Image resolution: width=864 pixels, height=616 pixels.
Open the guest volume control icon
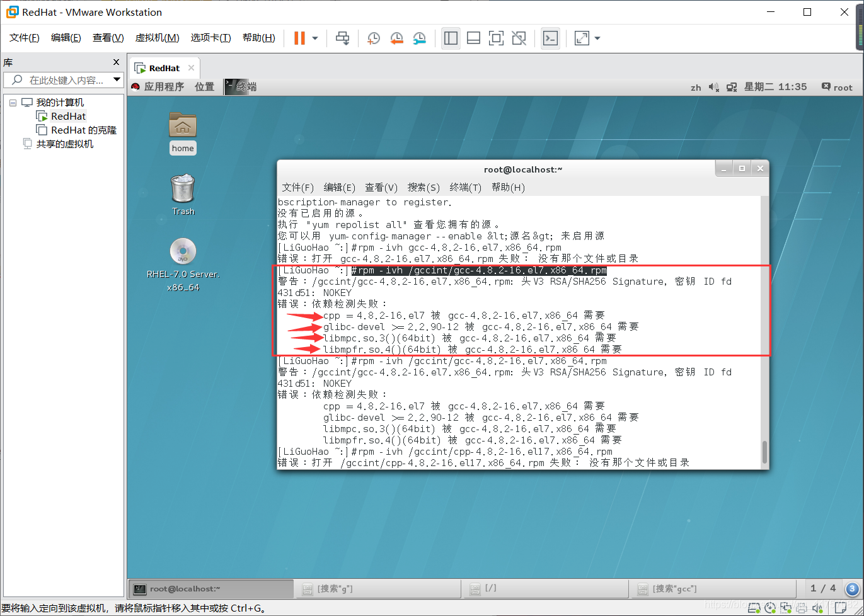[x=713, y=87]
